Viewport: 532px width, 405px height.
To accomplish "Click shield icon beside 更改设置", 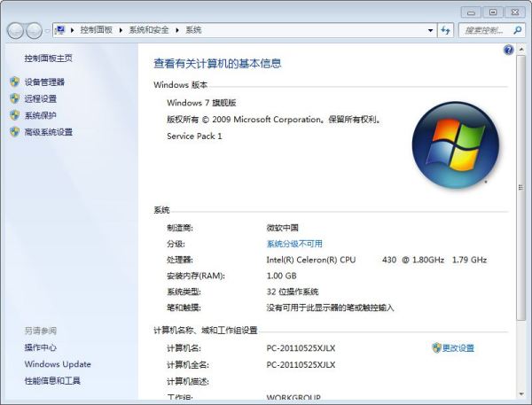I will click(436, 348).
